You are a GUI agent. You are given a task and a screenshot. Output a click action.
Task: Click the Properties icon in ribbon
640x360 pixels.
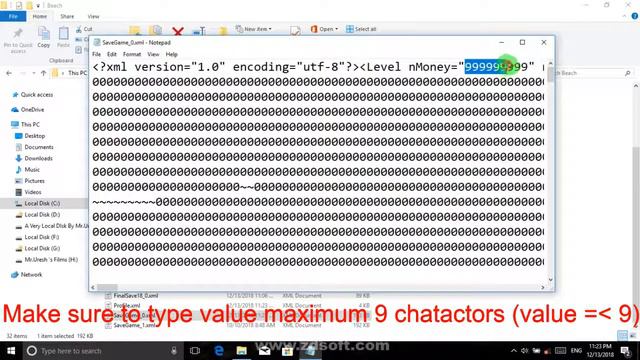295,31
